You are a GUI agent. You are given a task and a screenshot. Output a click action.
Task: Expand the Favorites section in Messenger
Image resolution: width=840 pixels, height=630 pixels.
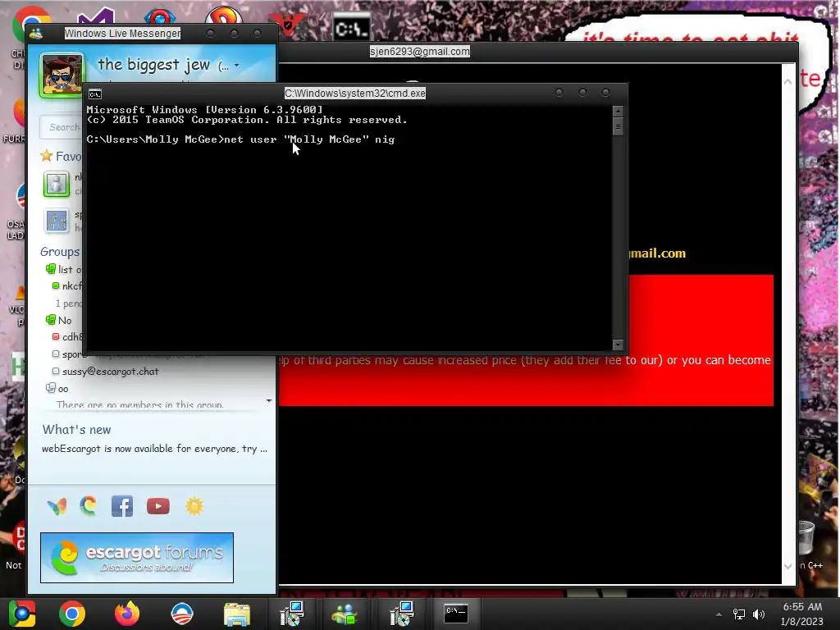[61, 156]
